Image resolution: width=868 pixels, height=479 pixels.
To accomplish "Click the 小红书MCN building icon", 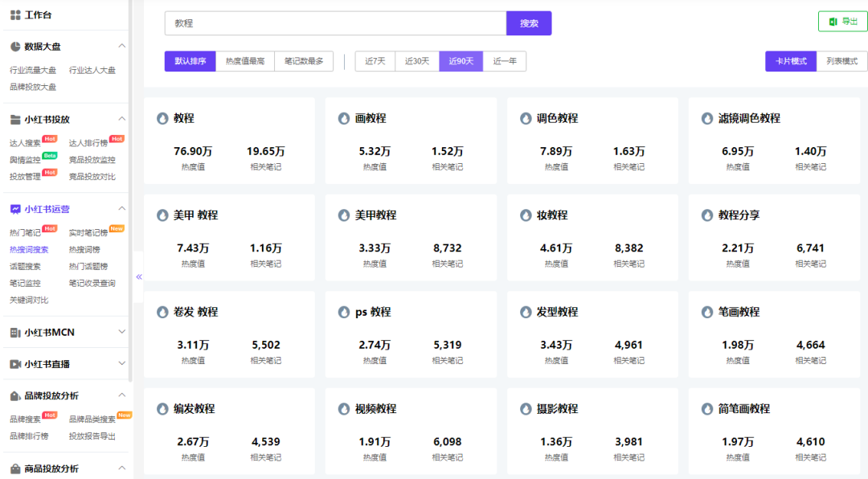I will coord(15,332).
